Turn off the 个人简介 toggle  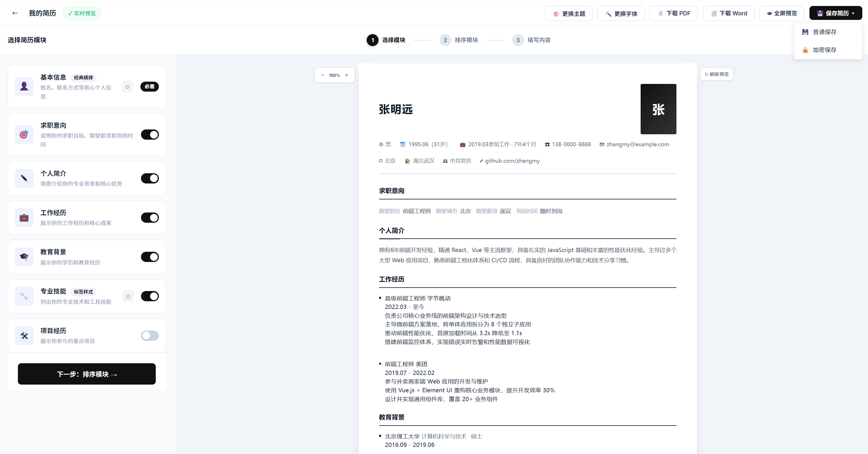[149, 178]
